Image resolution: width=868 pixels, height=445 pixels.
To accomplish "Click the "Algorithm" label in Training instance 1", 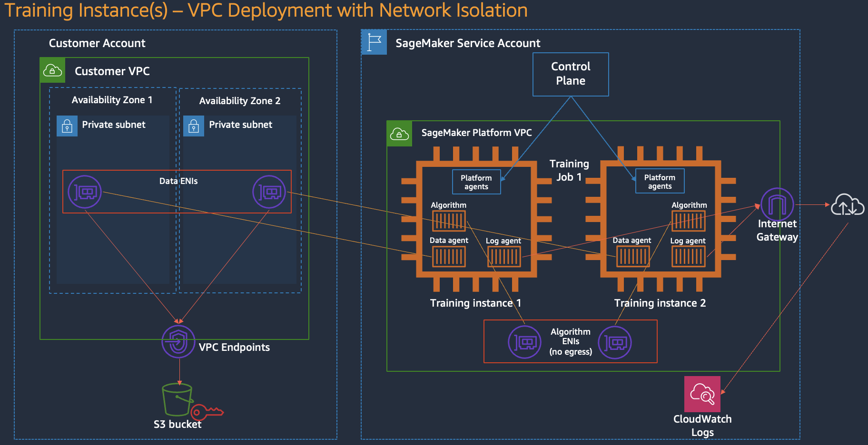I will 449,205.
